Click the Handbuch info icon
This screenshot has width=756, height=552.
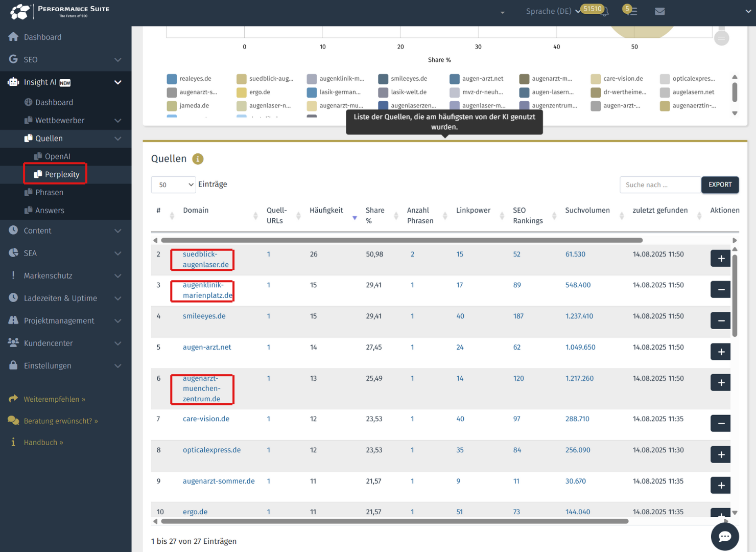click(13, 442)
